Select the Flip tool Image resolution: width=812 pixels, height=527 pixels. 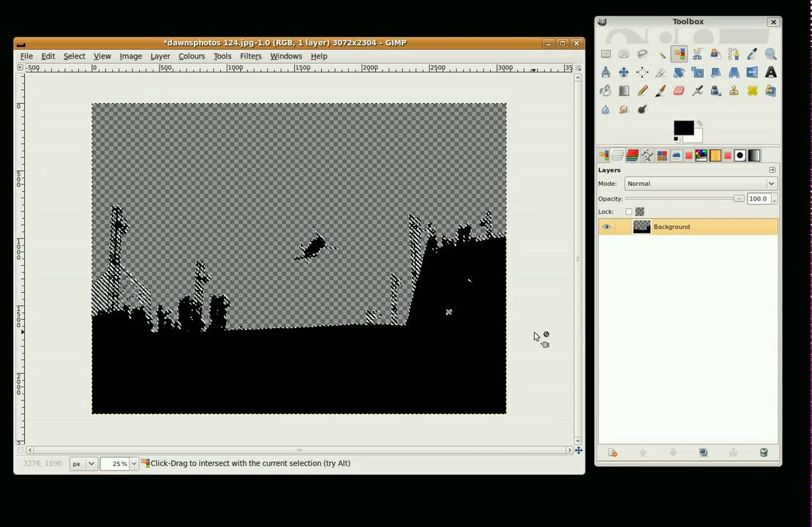[753, 72]
